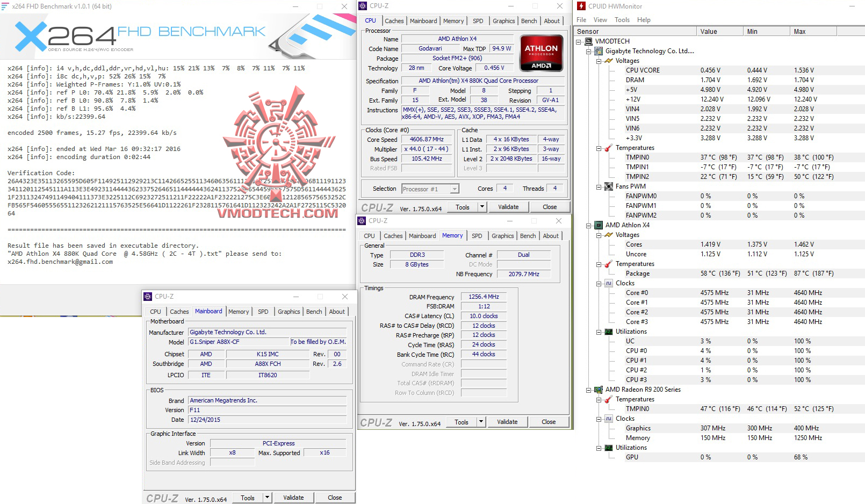Click the title icon of the CPU-Z CPU tab window
This screenshot has width=865, height=504.
point(363,6)
